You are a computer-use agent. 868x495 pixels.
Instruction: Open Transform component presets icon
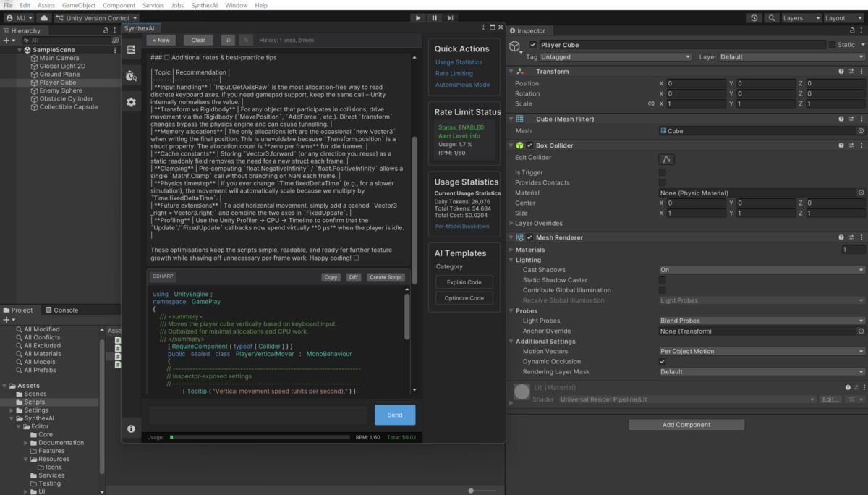pyautogui.click(x=851, y=72)
